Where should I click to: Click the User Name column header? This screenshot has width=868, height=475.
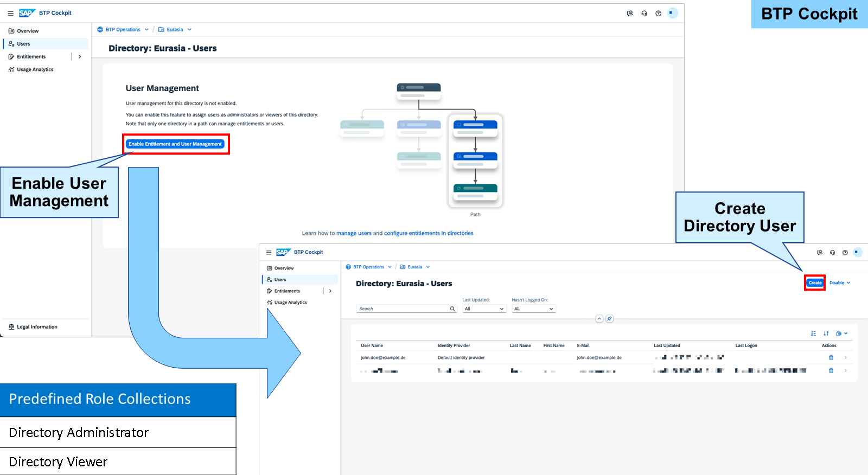[x=372, y=346]
